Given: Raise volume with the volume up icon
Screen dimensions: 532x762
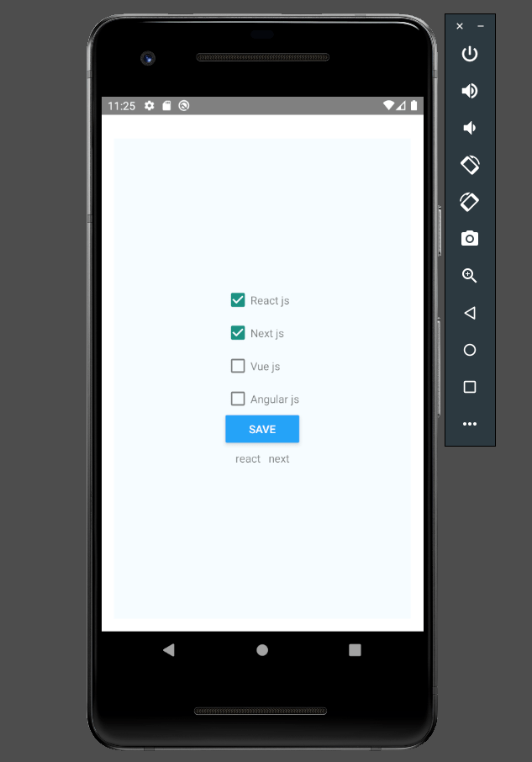Looking at the screenshot, I should (x=469, y=91).
